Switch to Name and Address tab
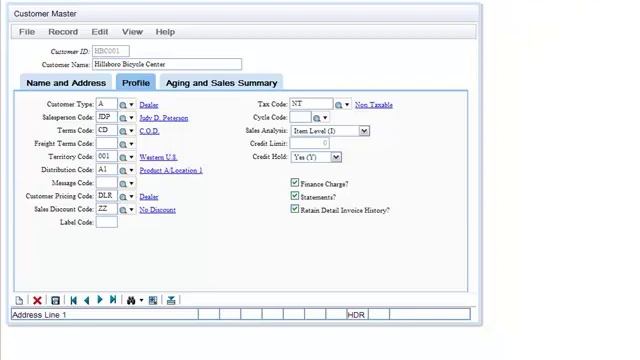Viewport: 640px width, 360px height. [x=66, y=82]
